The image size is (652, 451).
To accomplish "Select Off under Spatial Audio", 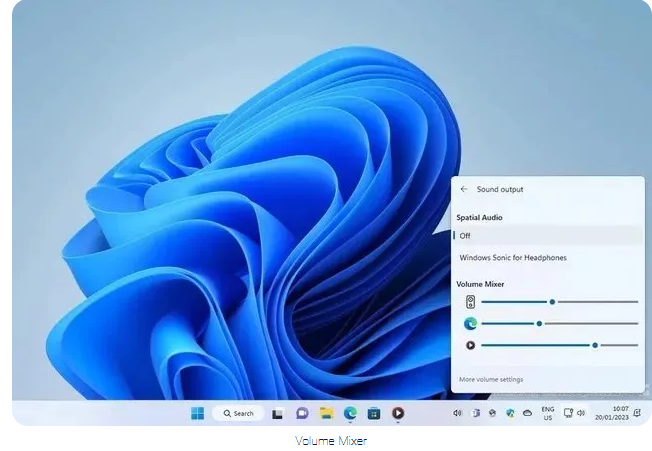I will coord(548,236).
